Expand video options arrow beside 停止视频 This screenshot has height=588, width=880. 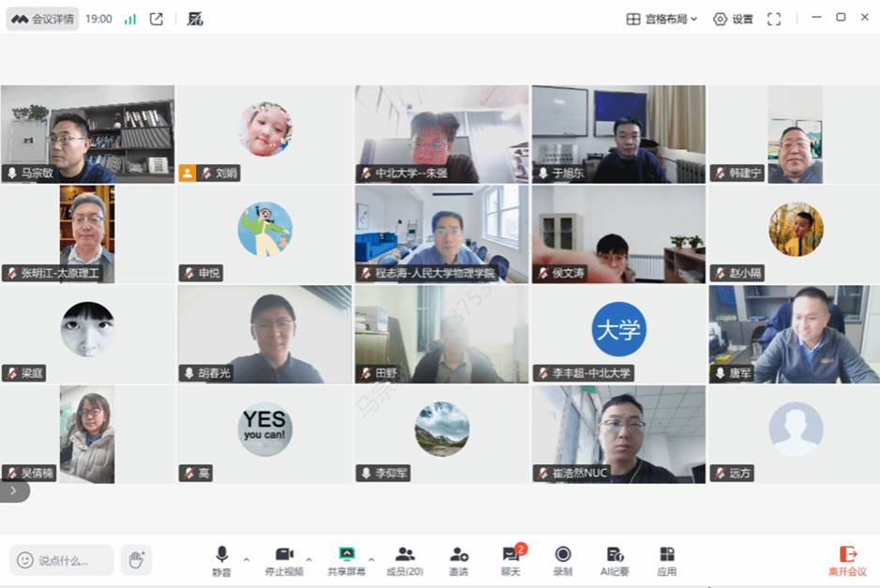coord(310,560)
